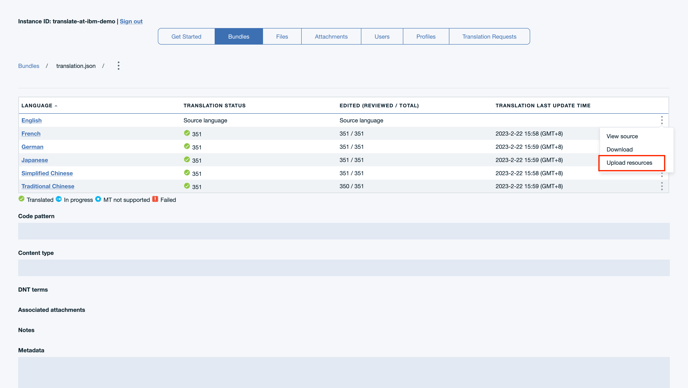Click the French update time 2023-2-22 15:58
The image size is (688, 388).
click(x=529, y=133)
